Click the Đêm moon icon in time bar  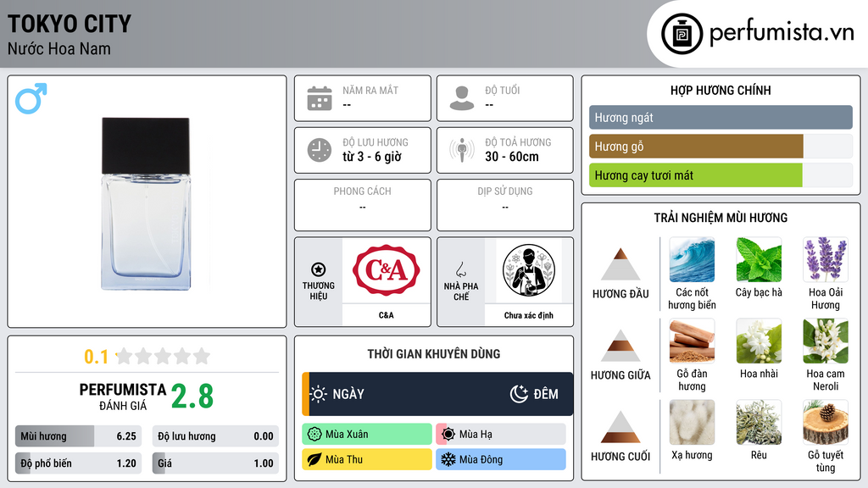(519, 394)
